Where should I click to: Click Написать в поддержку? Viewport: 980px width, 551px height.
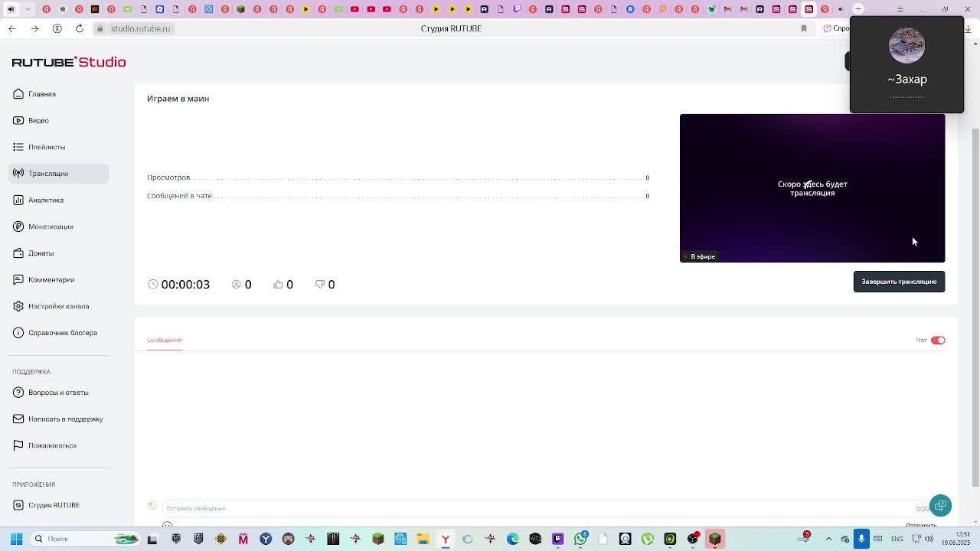point(65,419)
